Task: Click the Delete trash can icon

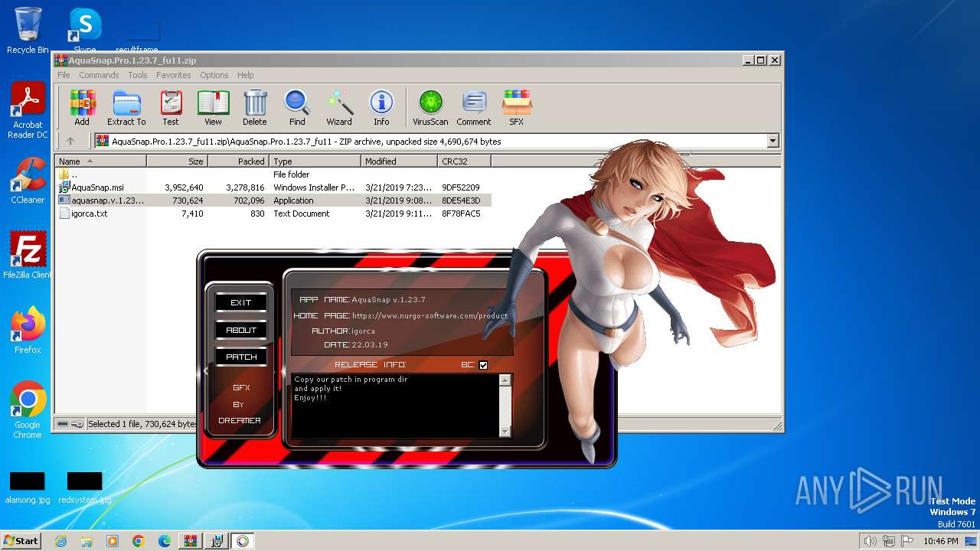Action: (255, 107)
